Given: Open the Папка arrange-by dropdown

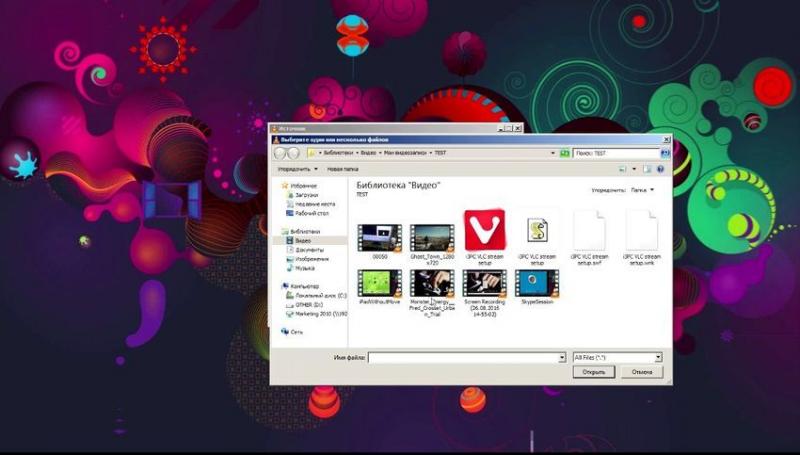Looking at the screenshot, I should (642, 190).
